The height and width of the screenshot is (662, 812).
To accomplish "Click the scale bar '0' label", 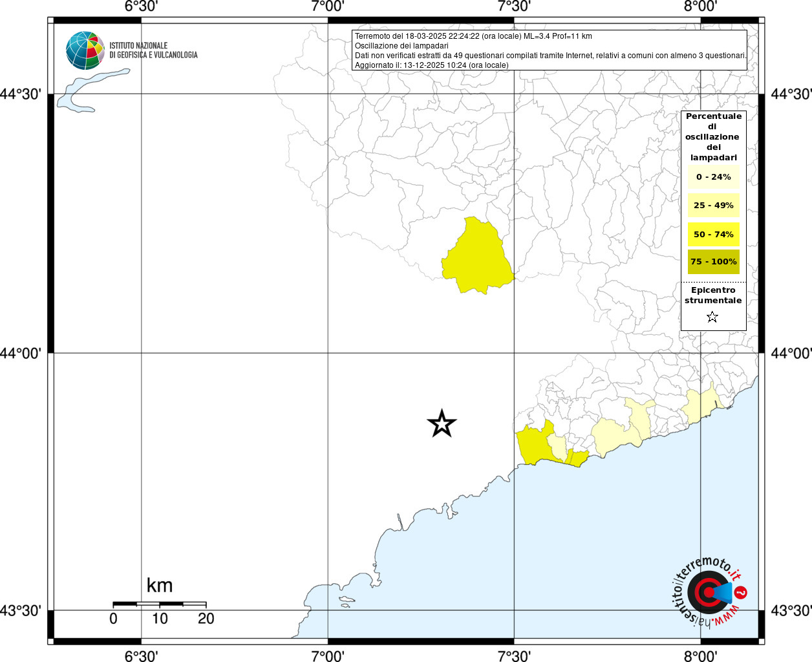I will pyautogui.click(x=114, y=619).
